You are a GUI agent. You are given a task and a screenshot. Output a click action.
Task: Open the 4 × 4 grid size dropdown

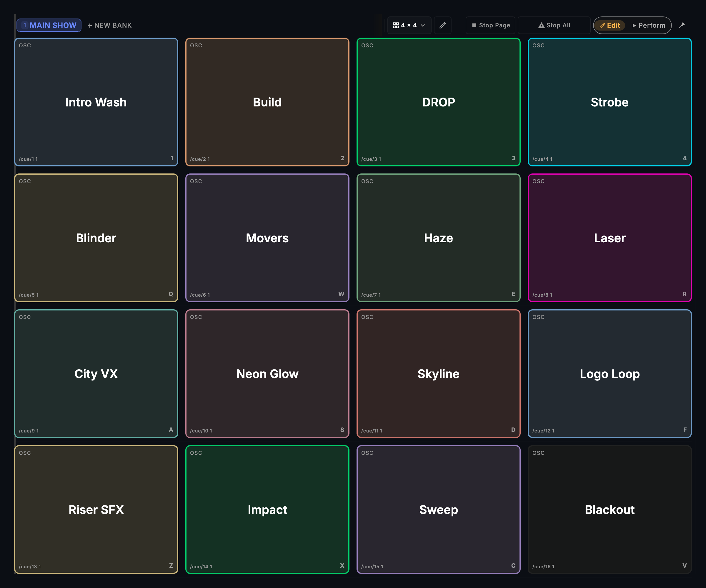(409, 25)
